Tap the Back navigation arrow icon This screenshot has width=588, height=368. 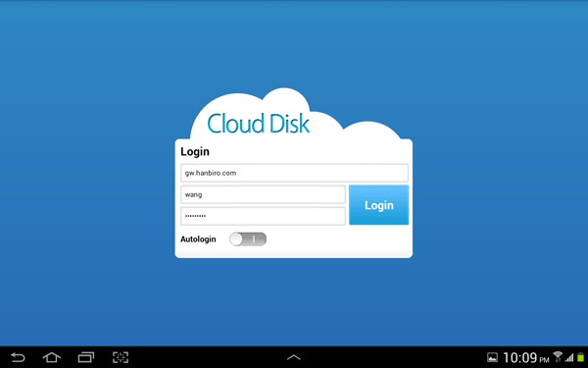[18, 357]
